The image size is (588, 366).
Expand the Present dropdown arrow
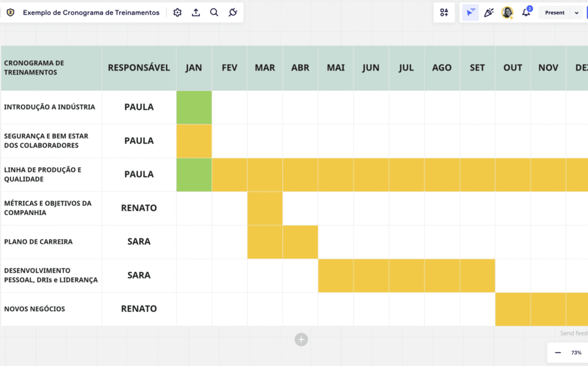tap(576, 13)
